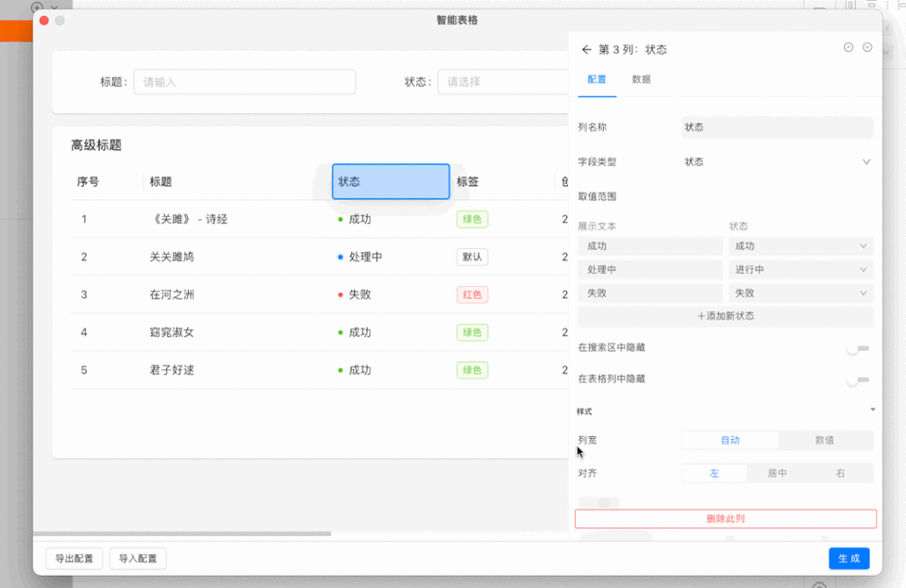Click the 生成 button
Image resolution: width=906 pixels, height=588 pixels.
848,559
